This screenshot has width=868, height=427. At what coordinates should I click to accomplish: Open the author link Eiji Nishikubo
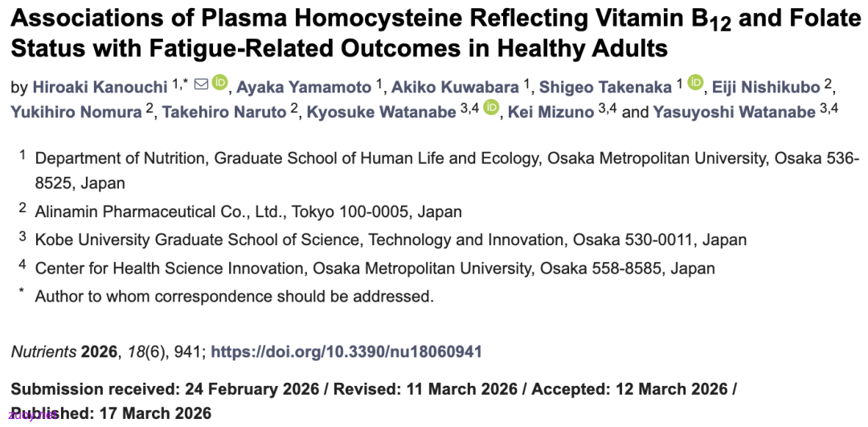pos(766,87)
